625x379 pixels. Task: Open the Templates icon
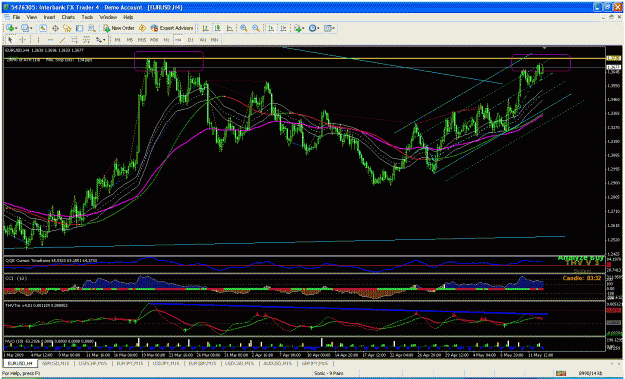click(328, 28)
